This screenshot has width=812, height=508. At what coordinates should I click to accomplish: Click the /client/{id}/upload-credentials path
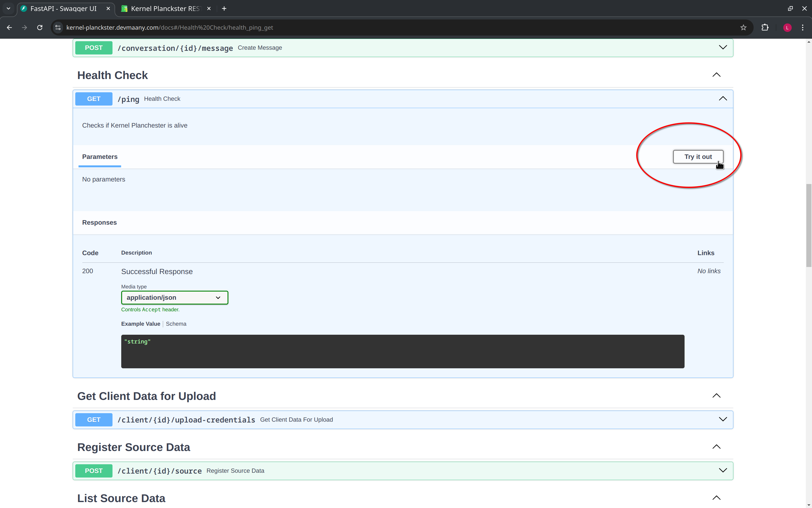point(186,420)
